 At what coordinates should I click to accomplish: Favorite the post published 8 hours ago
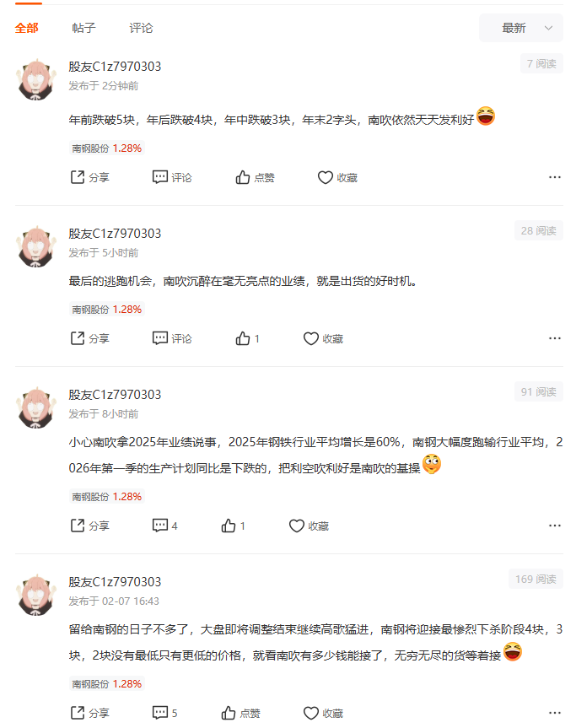[x=309, y=526]
